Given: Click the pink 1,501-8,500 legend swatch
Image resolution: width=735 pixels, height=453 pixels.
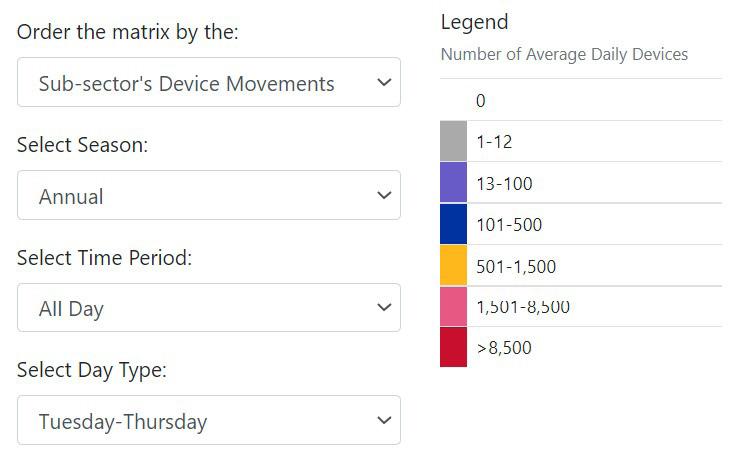Looking at the screenshot, I should tap(453, 306).
